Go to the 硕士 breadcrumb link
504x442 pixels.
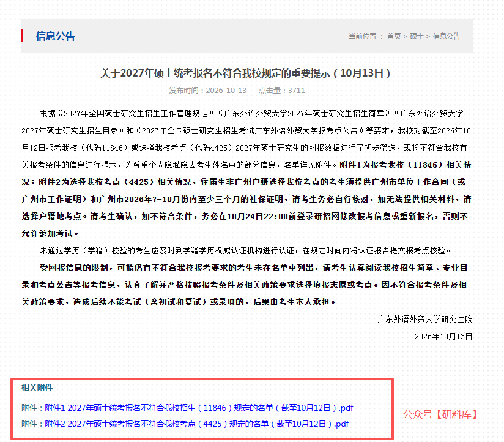point(417,36)
